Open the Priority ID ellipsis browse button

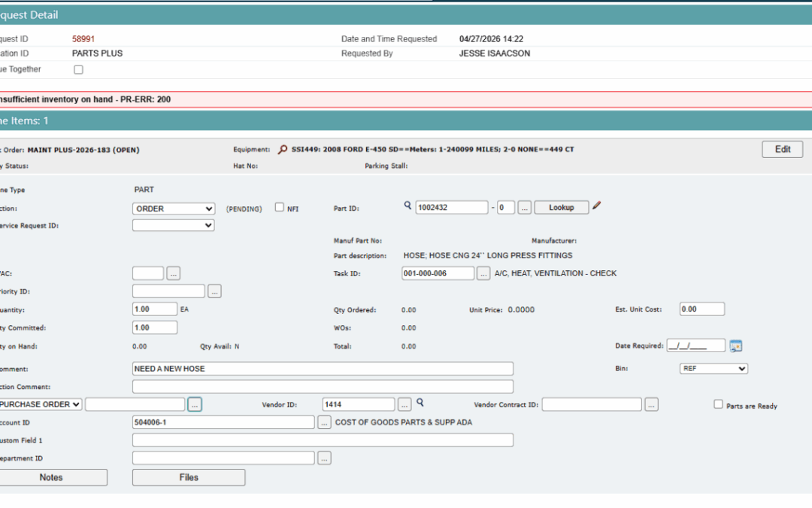[214, 291]
